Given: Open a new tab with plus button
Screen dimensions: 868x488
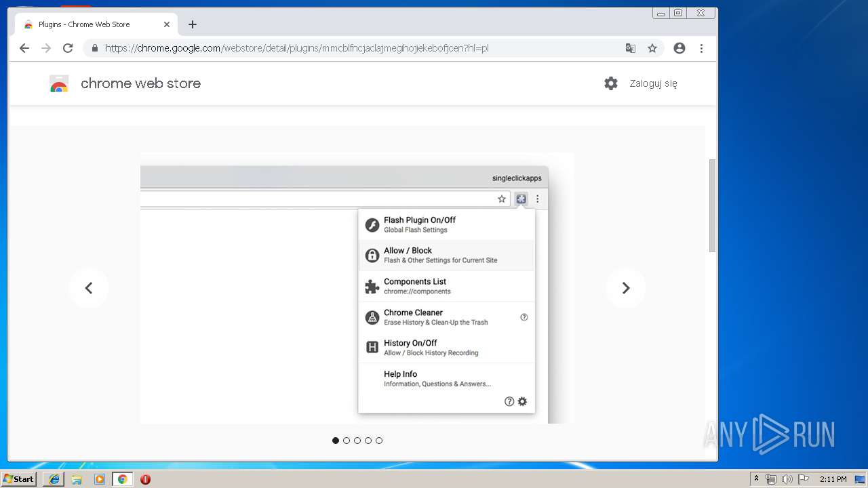Looking at the screenshot, I should (x=193, y=24).
